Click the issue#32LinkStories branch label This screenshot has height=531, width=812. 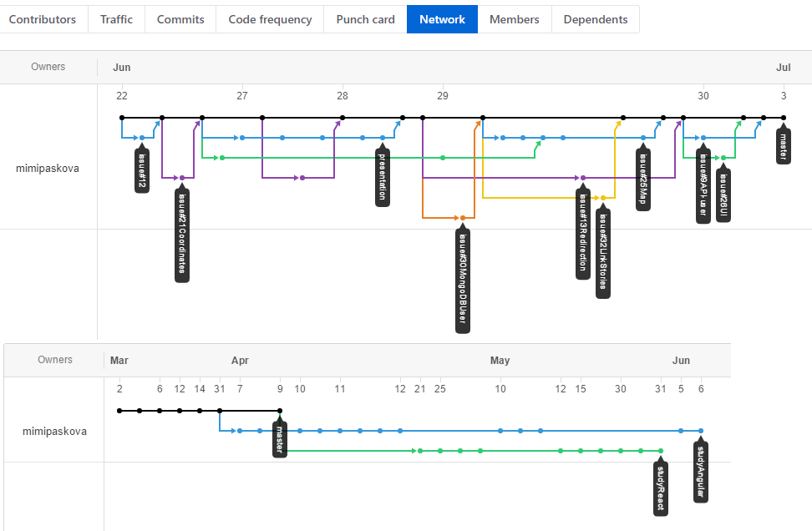pyautogui.click(x=603, y=253)
